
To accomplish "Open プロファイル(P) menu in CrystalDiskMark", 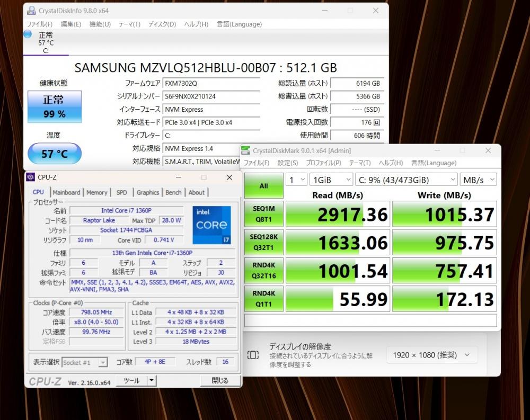I will pos(323,163).
